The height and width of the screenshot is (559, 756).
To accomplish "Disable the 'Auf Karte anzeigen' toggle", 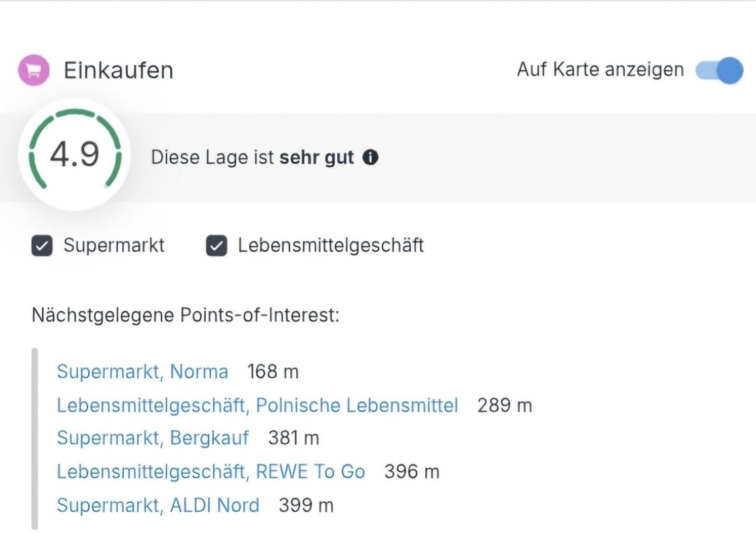I will click(x=720, y=70).
